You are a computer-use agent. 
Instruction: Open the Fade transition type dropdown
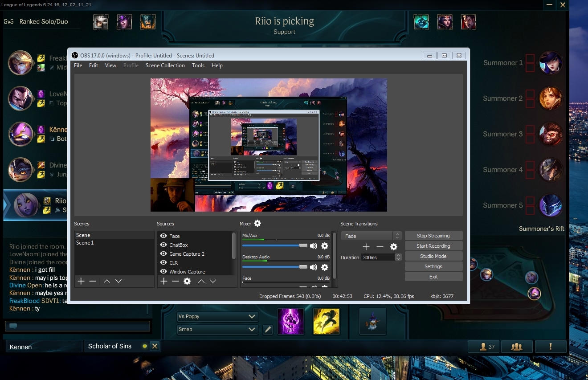tap(371, 236)
